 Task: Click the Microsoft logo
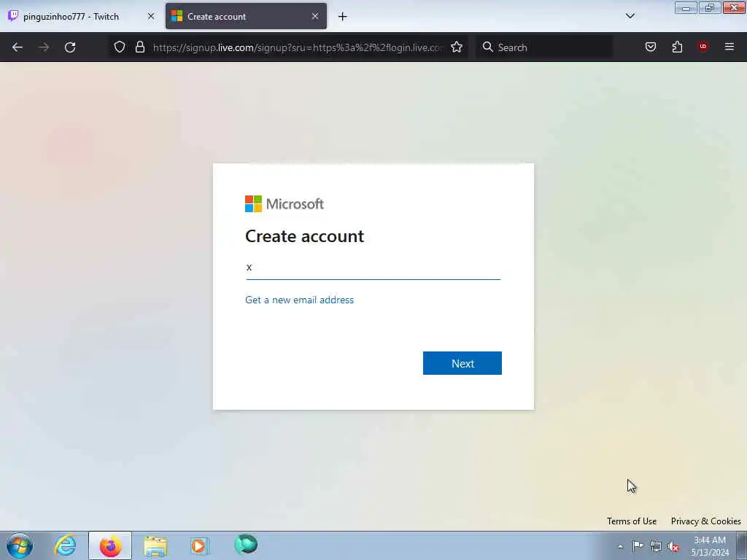click(285, 204)
